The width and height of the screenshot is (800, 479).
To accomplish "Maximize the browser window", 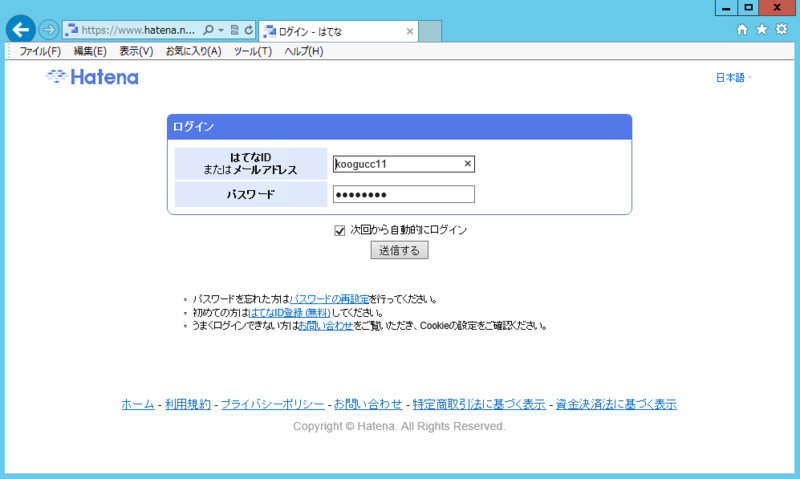I will click(748, 8).
